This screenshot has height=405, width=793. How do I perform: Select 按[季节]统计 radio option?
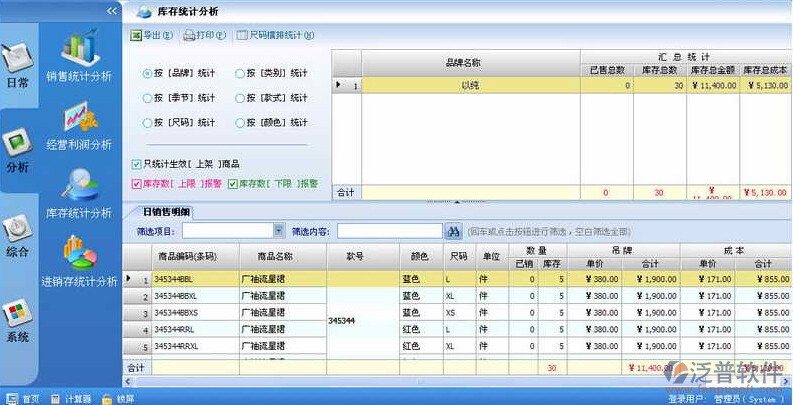147,98
